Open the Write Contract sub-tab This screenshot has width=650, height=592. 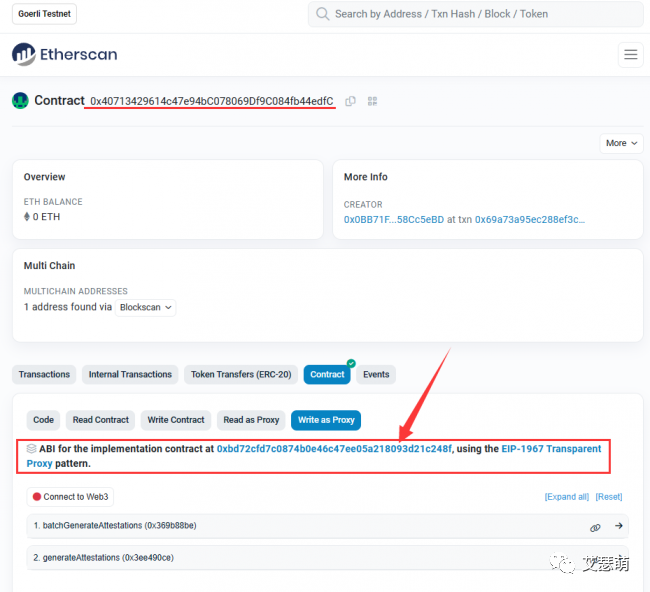[x=176, y=420]
